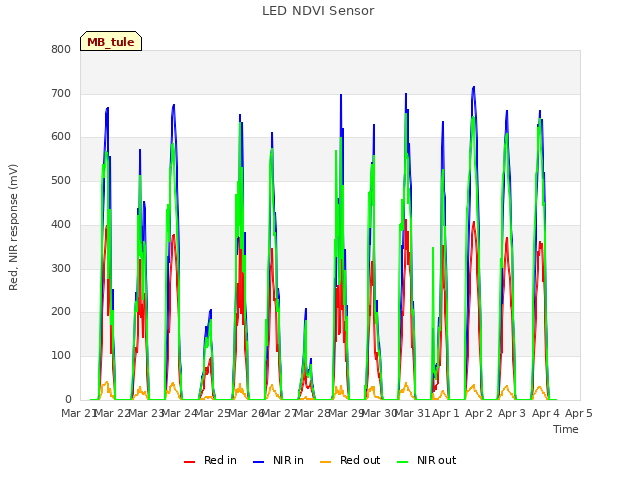Click the 400 y-axis tick label
Image resolution: width=640 pixels, height=480 pixels.
(61, 224)
